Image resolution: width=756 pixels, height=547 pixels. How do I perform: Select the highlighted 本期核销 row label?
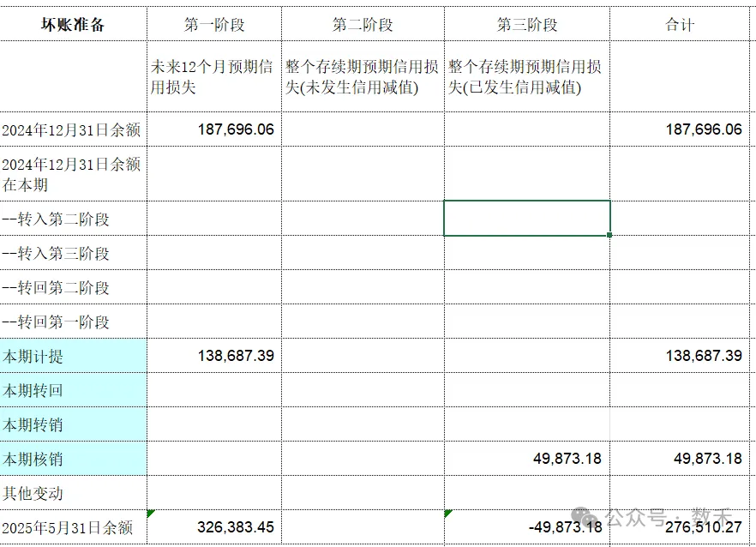pyautogui.click(x=73, y=458)
